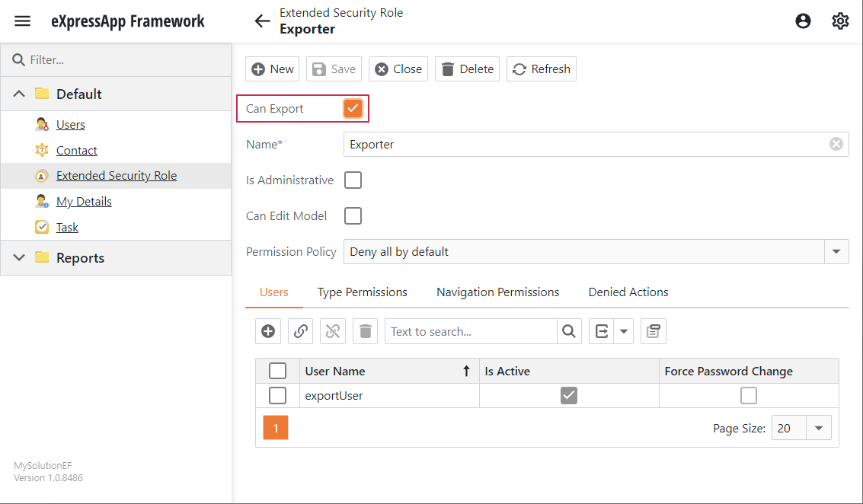Click the Link user chain icon
This screenshot has width=863, height=504.
click(x=301, y=331)
